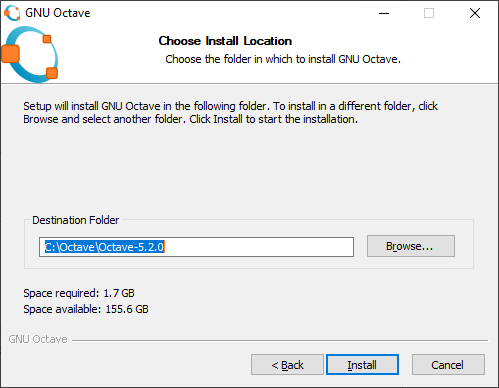The height and width of the screenshot is (388, 499).
Task: Close the GNU Octave setup window
Action: (475, 13)
